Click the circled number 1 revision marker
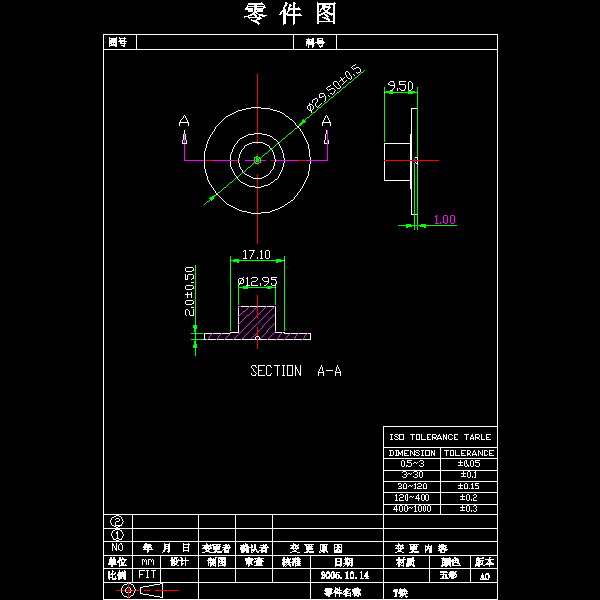The image size is (600, 600). coord(117,534)
